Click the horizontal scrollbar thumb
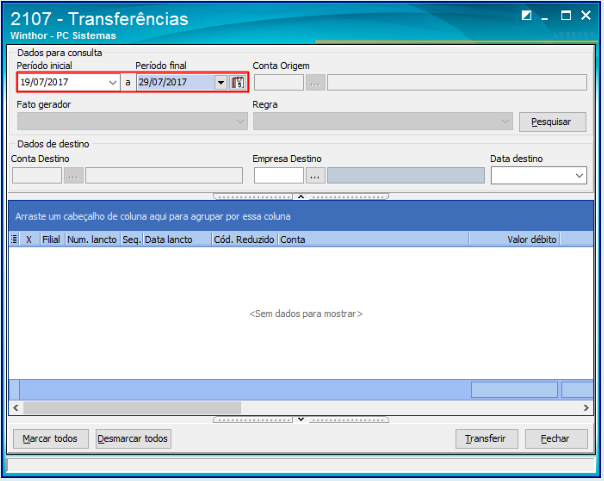Screen dimensions: 604x481 point(132,407)
